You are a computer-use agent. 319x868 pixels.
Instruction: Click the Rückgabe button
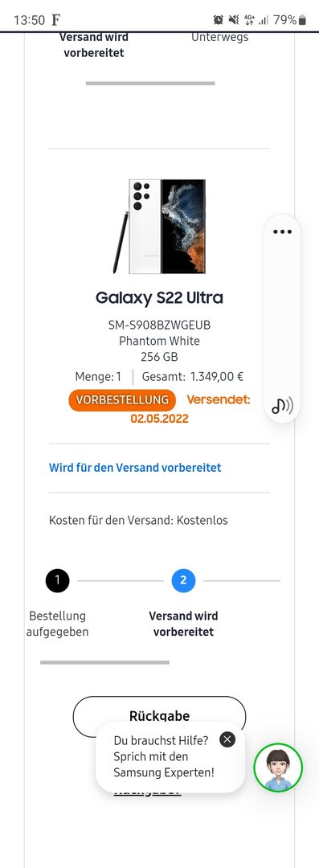(159, 716)
